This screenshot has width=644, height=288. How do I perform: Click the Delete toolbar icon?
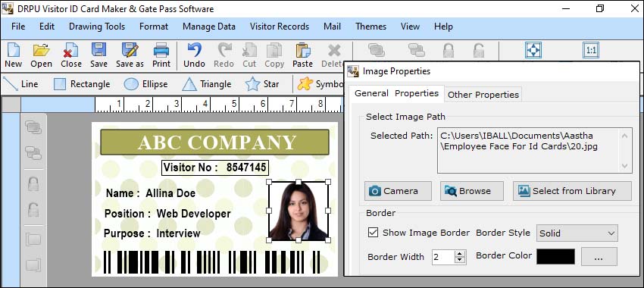333,55
